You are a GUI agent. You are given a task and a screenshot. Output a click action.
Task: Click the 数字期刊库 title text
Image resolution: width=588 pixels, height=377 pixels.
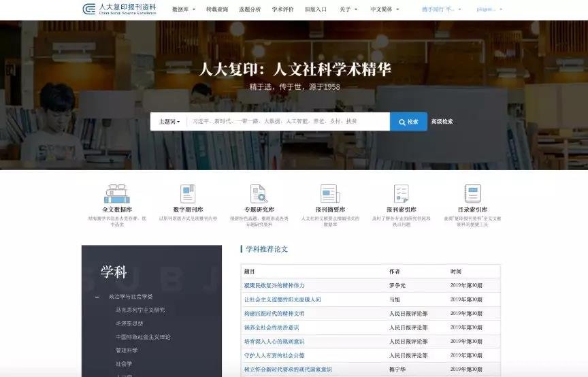188,210
